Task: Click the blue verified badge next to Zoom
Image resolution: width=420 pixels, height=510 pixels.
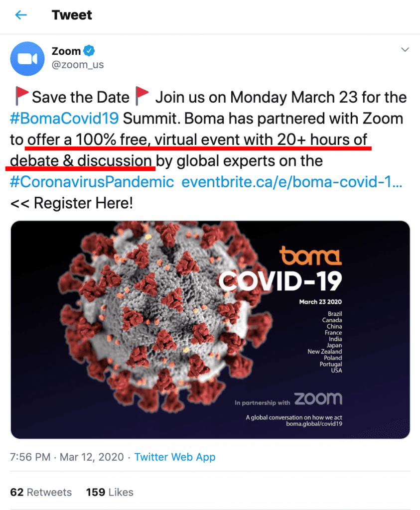Action: point(88,50)
